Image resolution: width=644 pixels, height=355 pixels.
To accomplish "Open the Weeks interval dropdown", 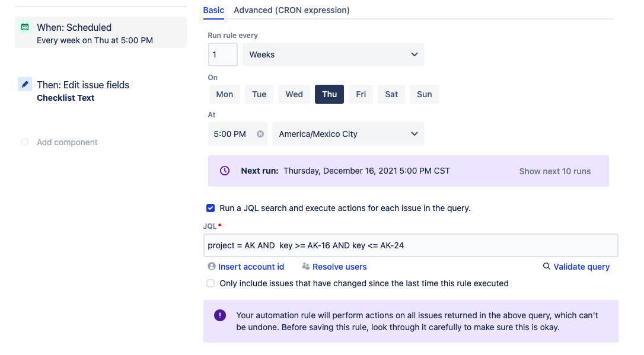I will point(333,55).
